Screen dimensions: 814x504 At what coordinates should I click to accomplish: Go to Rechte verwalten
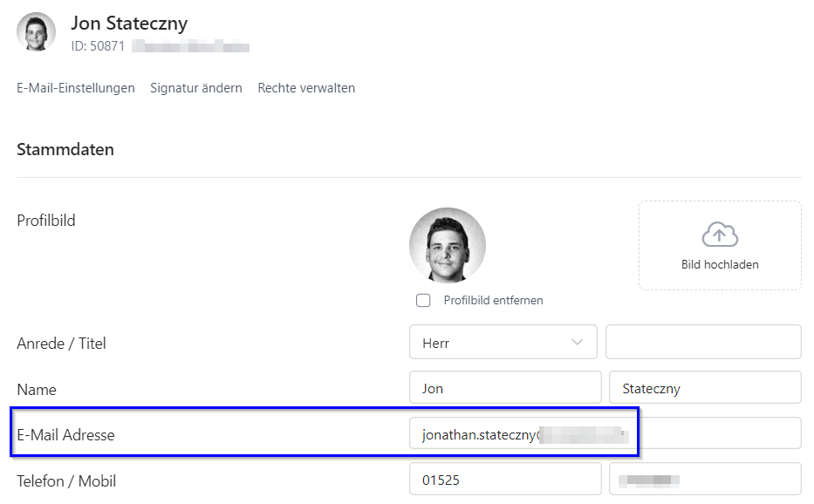306,88
